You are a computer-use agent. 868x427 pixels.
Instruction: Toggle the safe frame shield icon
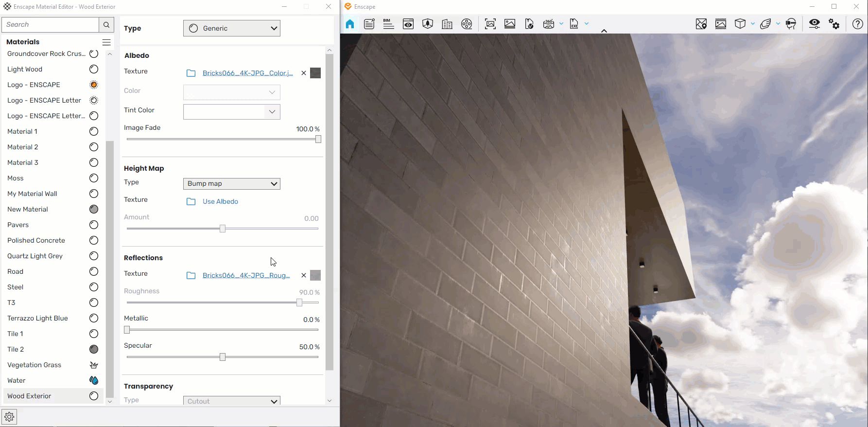click(428, 24)
